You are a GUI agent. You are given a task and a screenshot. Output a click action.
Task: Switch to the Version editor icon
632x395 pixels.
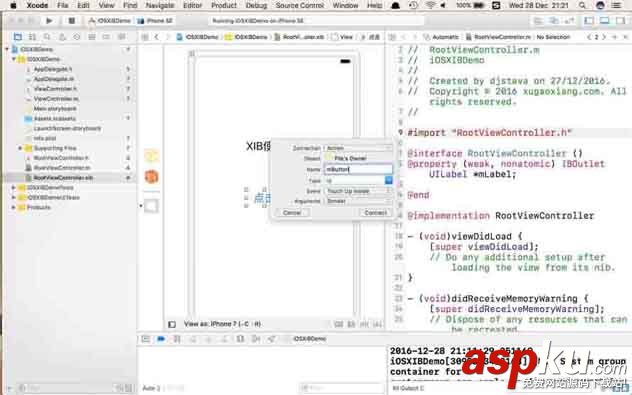(570, 21)
